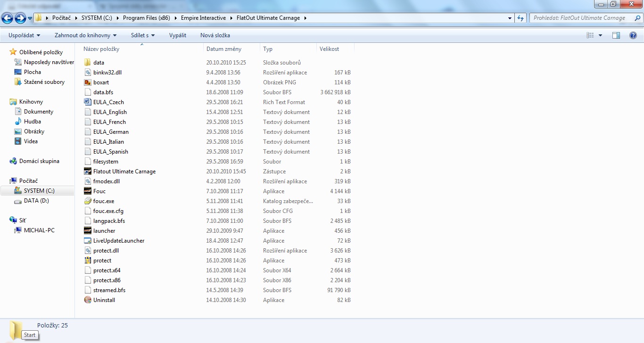
Task: Select the file named protect.x64
Action: pyautogui.click(x=107, y=270)
